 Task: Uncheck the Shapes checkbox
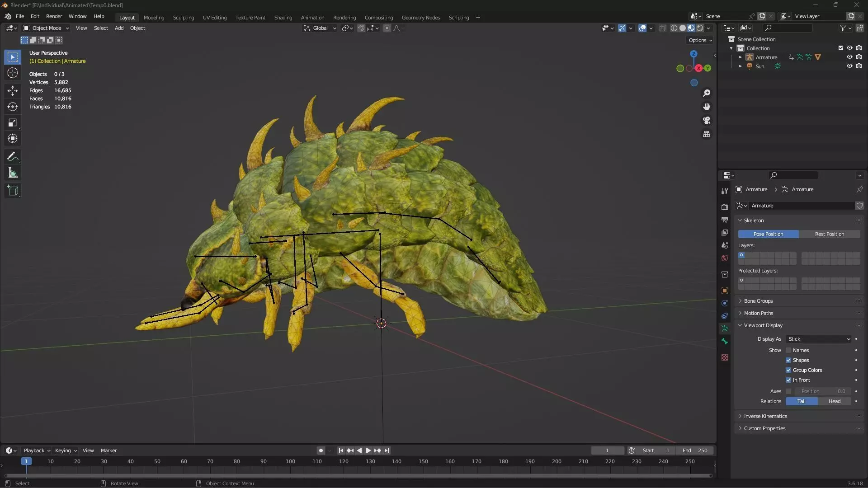(788, 360)
